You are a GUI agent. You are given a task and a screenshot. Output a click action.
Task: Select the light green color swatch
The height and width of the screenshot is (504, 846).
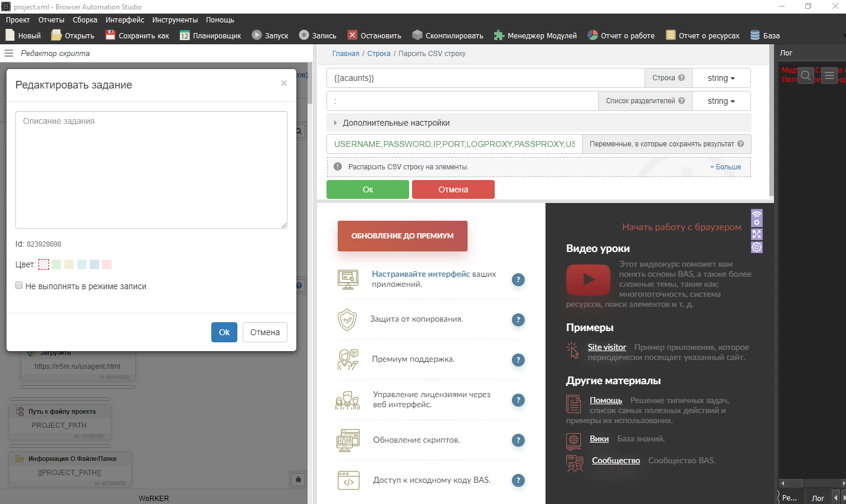pyautogui.click(x=57, y=264)
